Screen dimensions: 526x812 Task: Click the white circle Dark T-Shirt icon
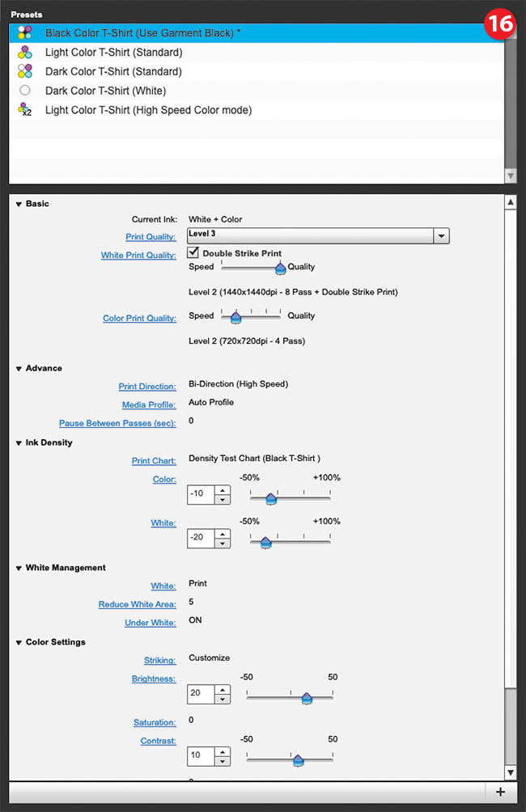(24, 91)
